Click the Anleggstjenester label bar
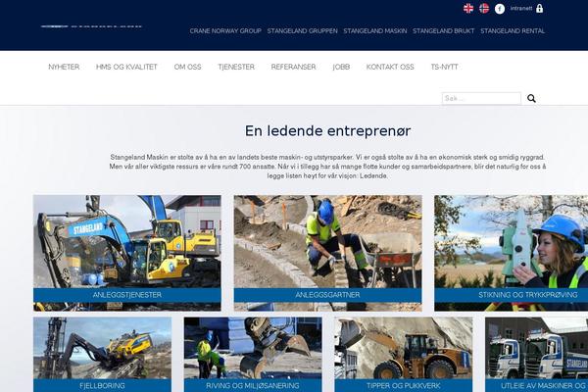 coord(127,295)
